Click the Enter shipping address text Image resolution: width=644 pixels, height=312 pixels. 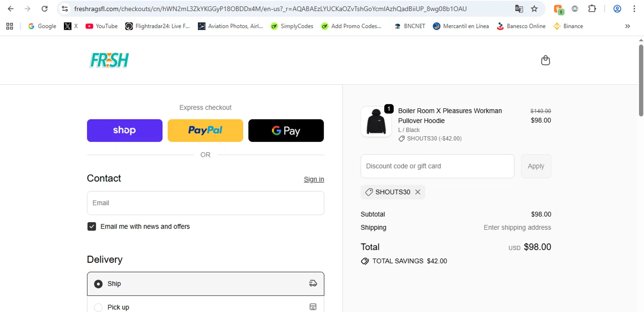tap(517, 227)
